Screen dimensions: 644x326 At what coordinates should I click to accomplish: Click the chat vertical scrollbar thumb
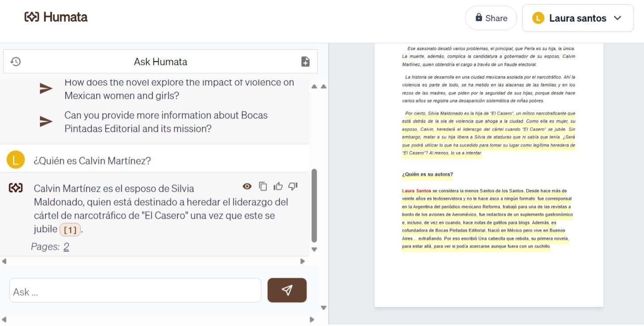tap(314, 205)
